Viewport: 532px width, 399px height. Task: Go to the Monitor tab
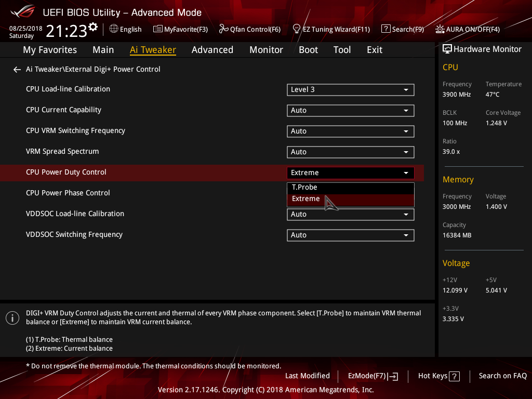coord(267,50)
